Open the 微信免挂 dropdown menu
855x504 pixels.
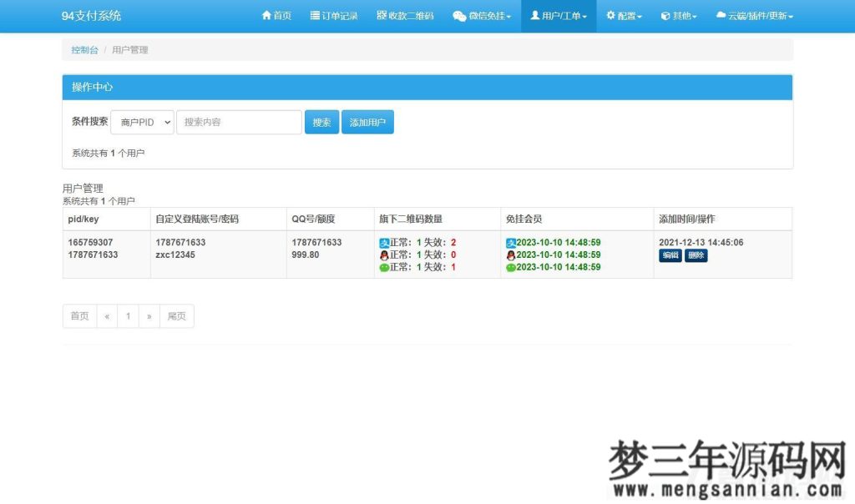point(482,15)
